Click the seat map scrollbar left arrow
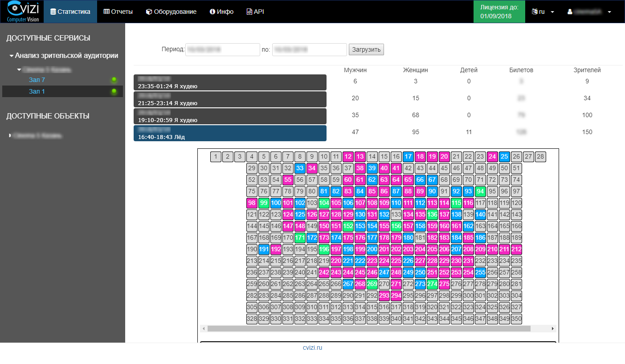This screenshot has width=625, height=364. tap(204, 328)
